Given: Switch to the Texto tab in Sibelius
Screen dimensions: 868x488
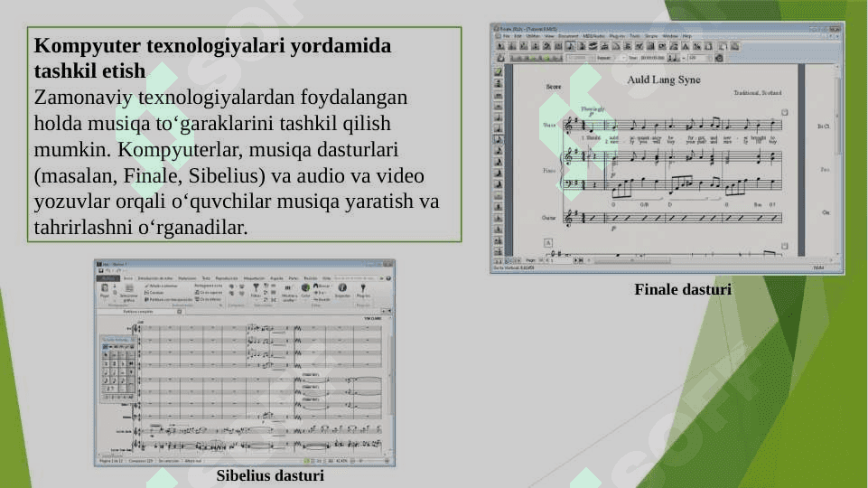Looking at the screenshot, I should [206, 278].
